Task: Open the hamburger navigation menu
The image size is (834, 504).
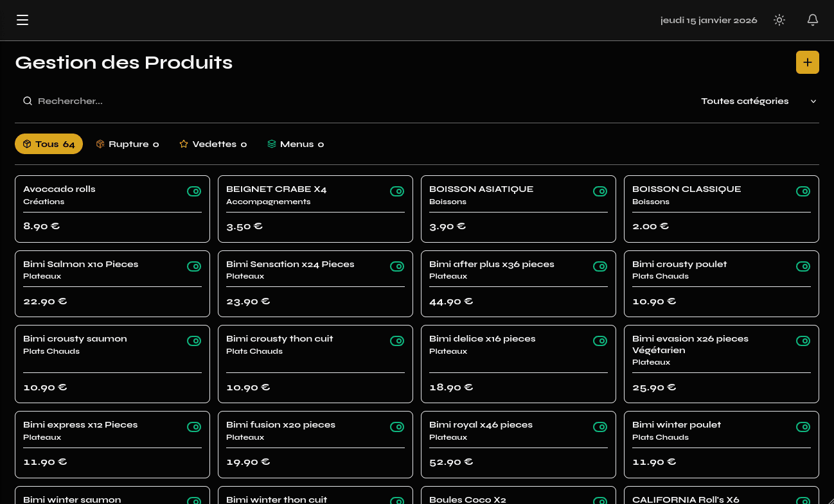Action: coord(22,20)
